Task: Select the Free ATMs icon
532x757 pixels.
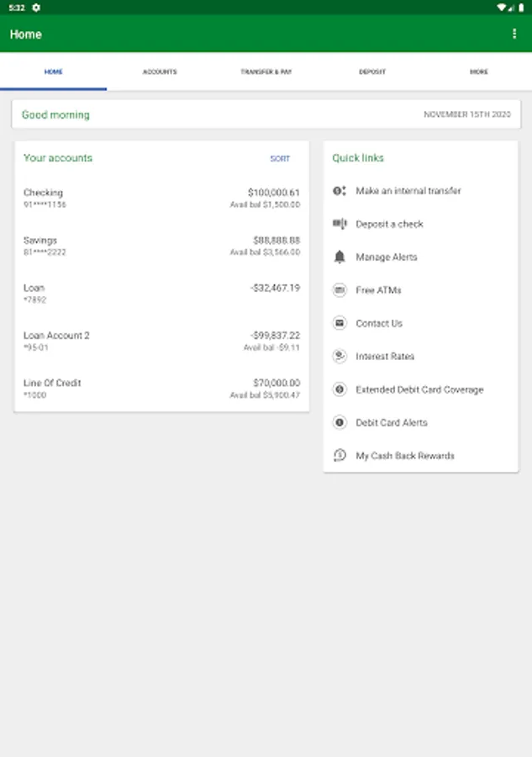Action: (x=340, y=290)
